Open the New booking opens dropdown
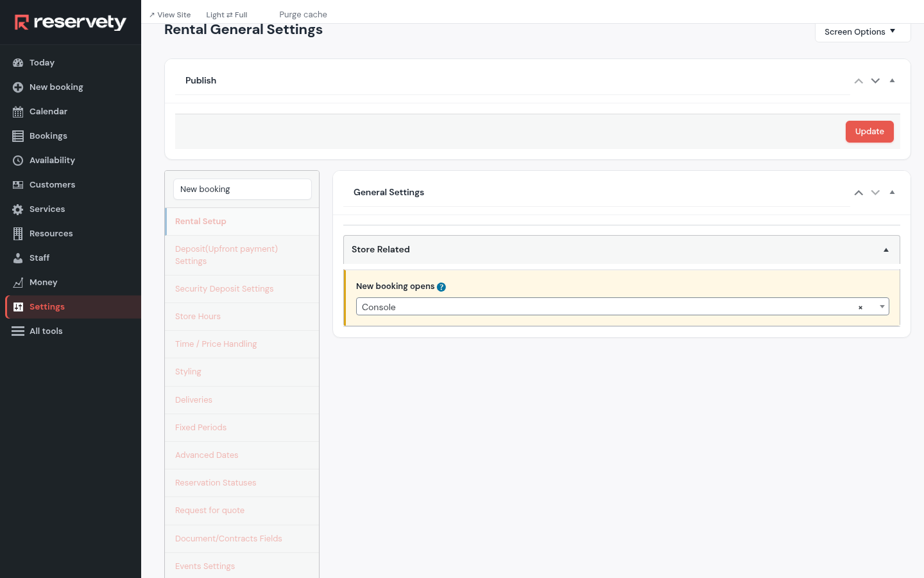Screen dimensions: 924x578 click(x=622, y=306)
